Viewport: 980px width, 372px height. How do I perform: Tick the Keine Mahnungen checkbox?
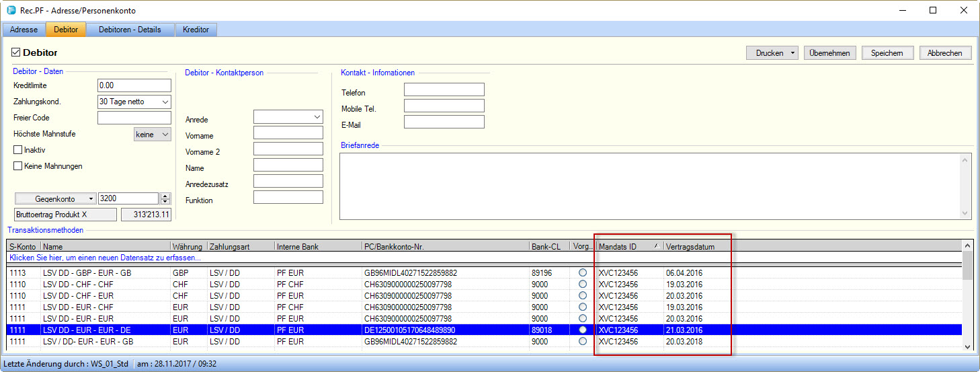18,166
